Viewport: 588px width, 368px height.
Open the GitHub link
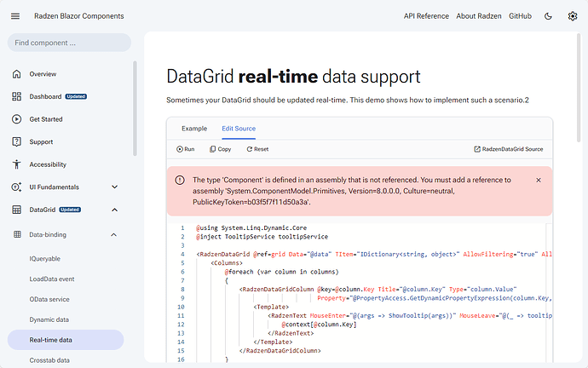[x=520, y=16]
